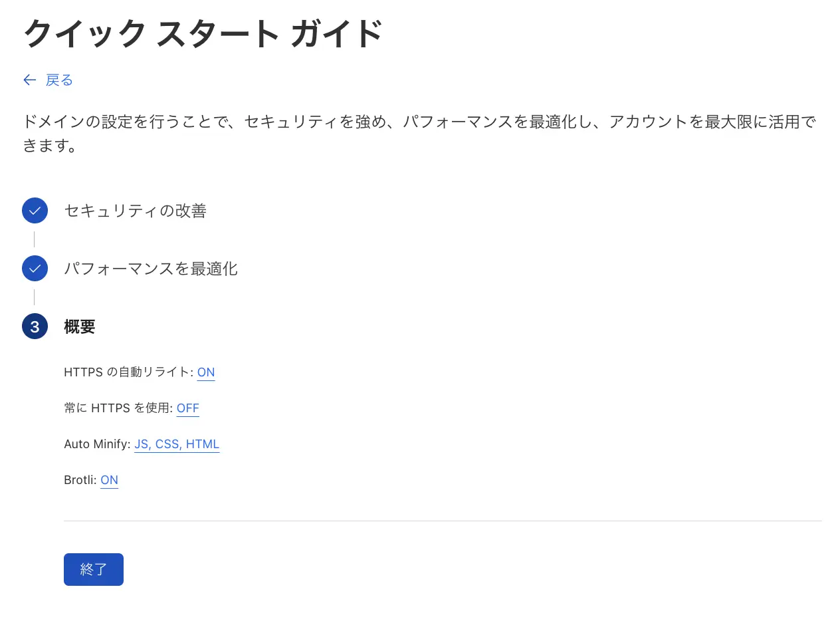Open the JS, CSS, HTML Auto Minify link

(177, 444)
